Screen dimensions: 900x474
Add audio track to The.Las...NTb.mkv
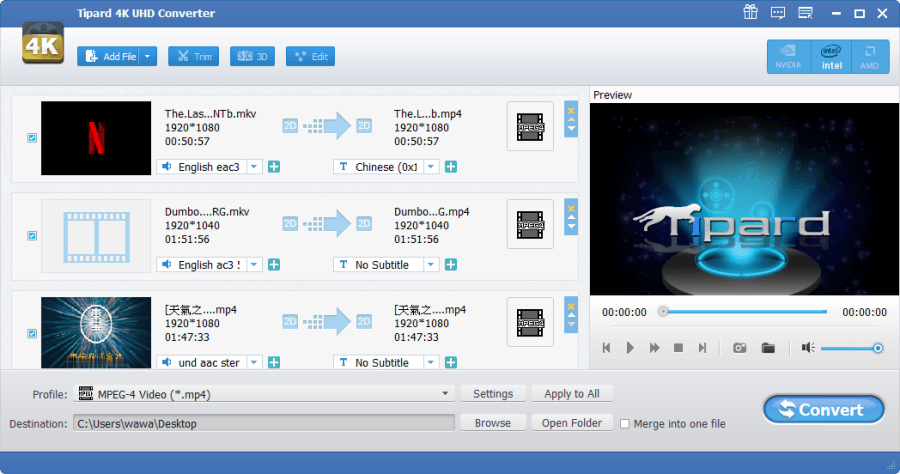pos(274,167)
